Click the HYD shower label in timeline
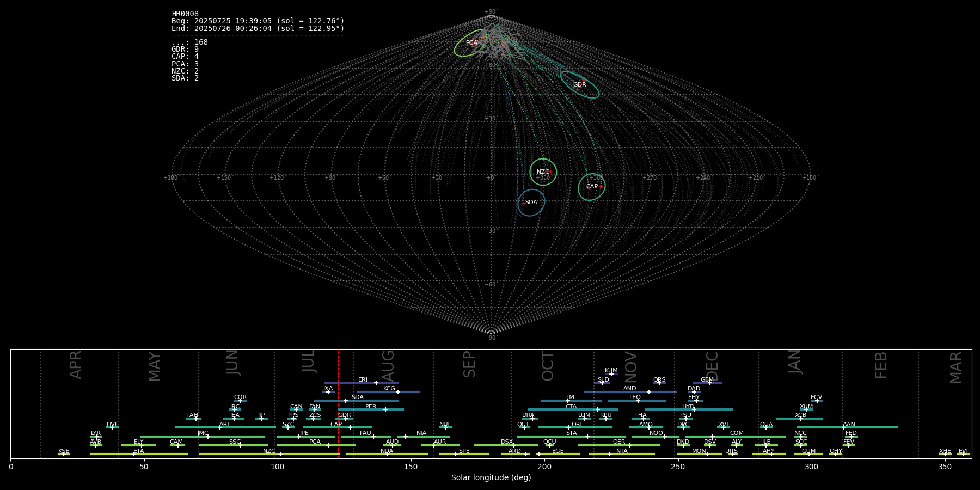 (x=688, y=407)
